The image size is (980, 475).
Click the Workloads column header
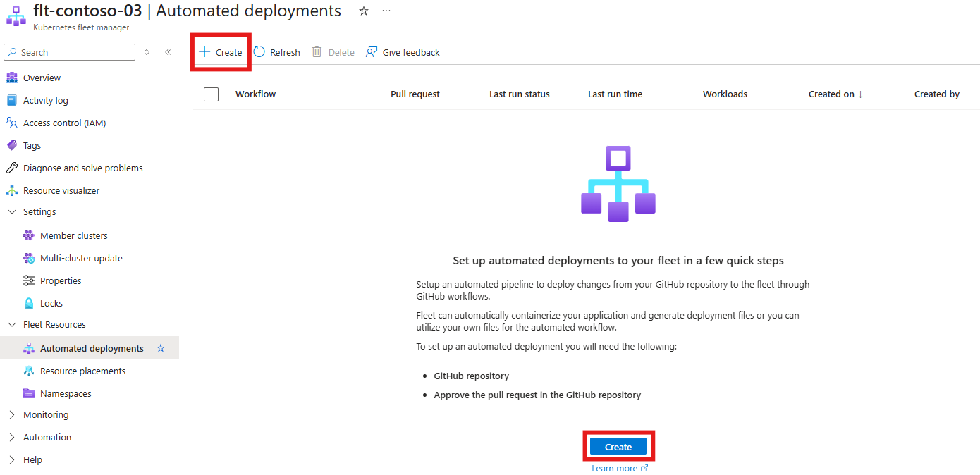tap(725, 94)
